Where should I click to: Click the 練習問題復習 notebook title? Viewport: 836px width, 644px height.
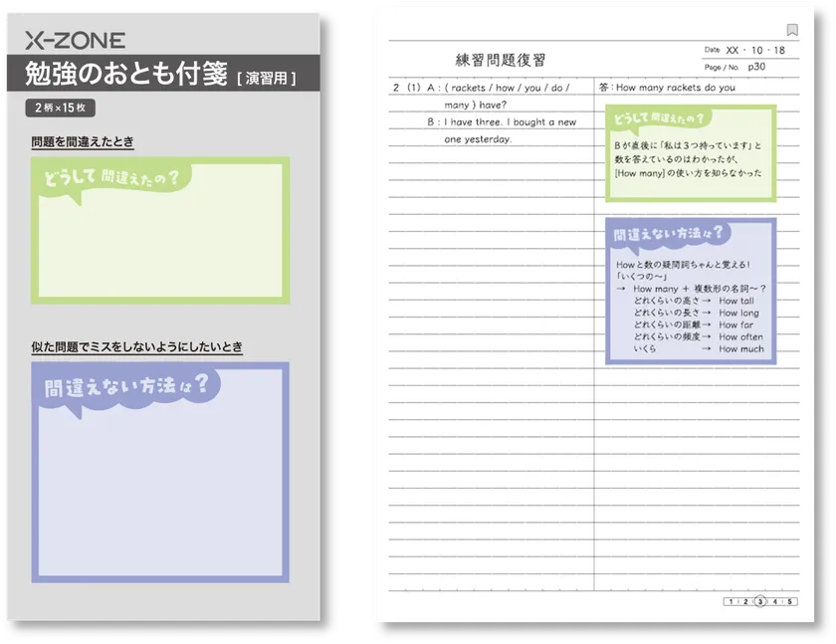tap(500, 60)
